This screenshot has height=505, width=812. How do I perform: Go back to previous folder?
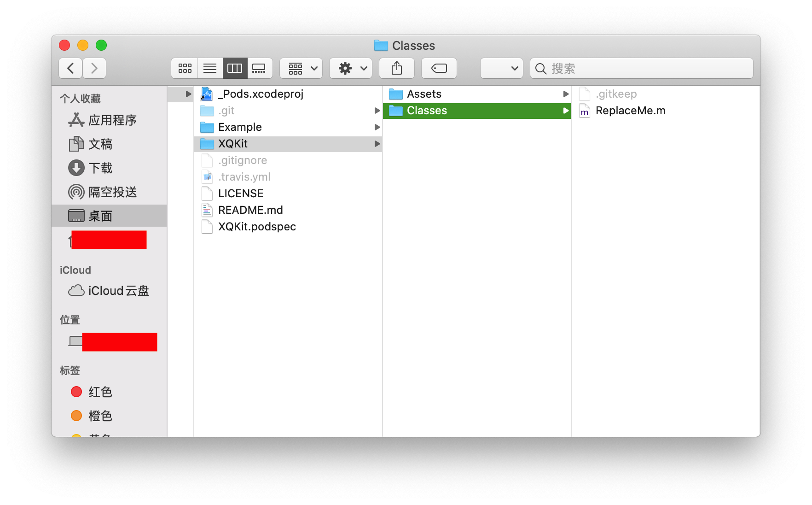click(70, 68)
